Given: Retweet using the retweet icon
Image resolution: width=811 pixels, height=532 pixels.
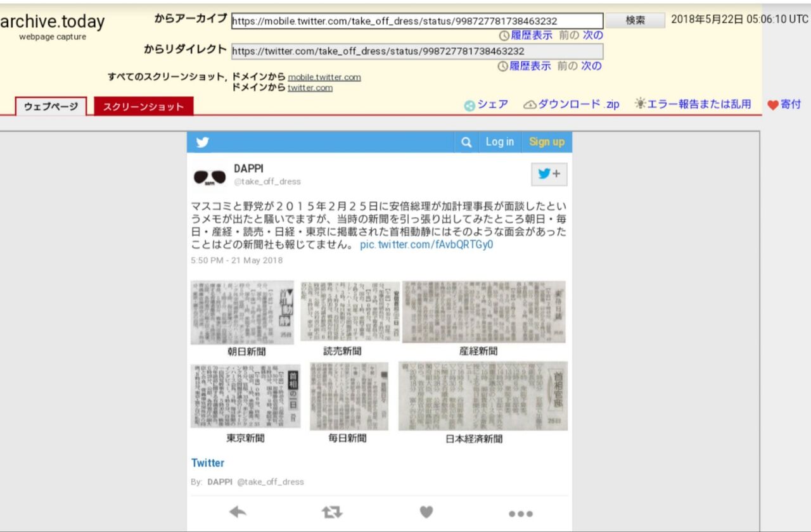Looking at the screenshot, I should click(331, 512).
